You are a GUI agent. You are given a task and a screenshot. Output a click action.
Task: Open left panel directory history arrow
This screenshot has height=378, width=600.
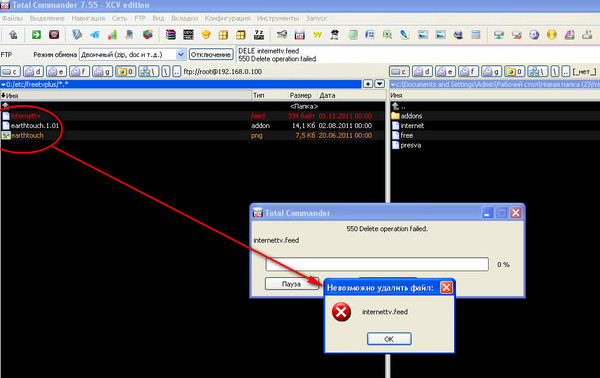tap(379, 84)
